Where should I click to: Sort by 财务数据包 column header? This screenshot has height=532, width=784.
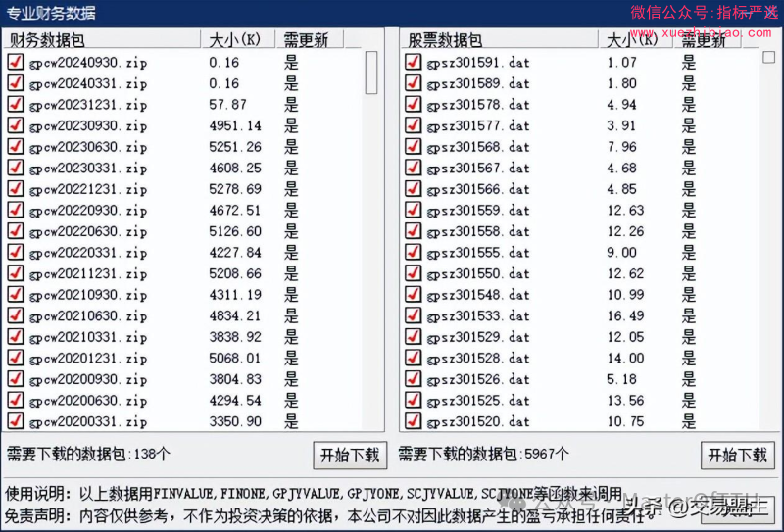tap(102, 39)
